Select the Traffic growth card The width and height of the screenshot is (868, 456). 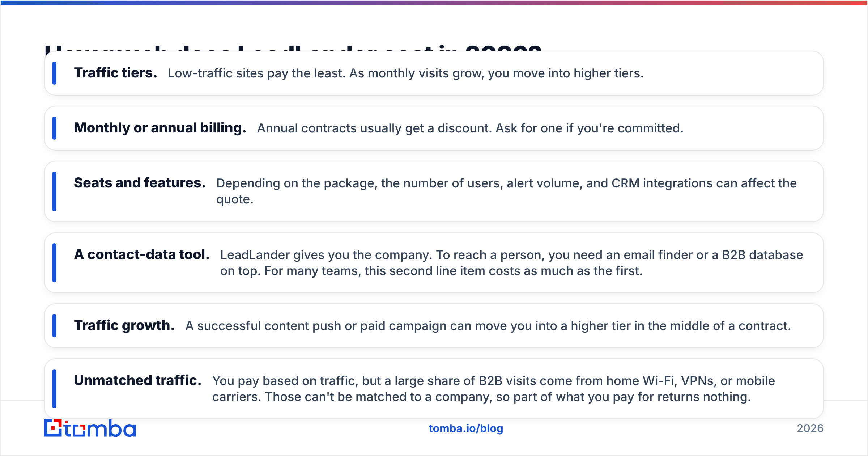(434, 326)
